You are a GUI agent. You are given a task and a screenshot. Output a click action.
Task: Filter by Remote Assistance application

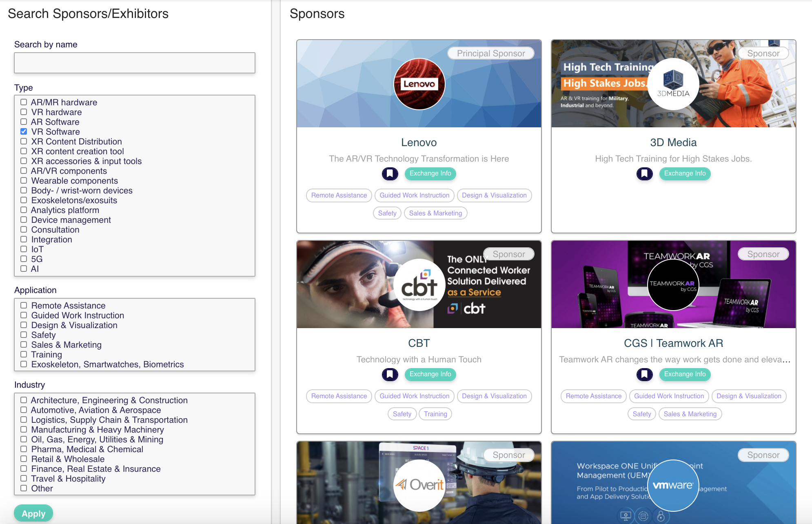point(24,305)
